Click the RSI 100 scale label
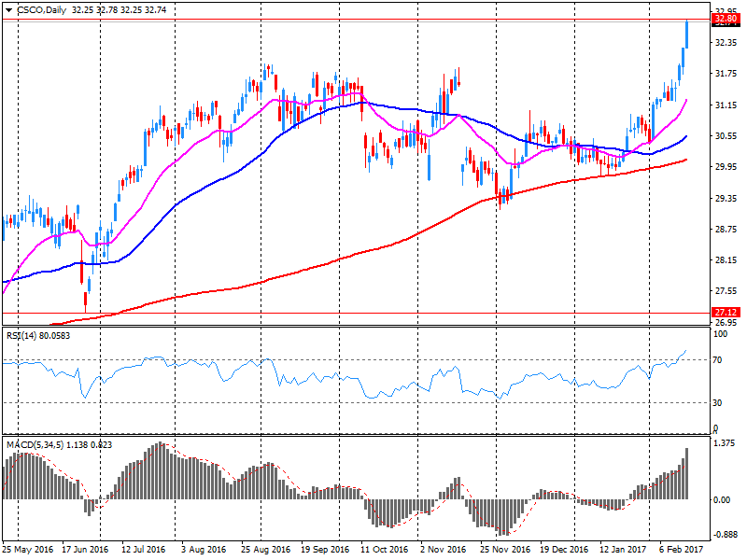Viewport: 747px width, 560px height. (x=720, y=334)
